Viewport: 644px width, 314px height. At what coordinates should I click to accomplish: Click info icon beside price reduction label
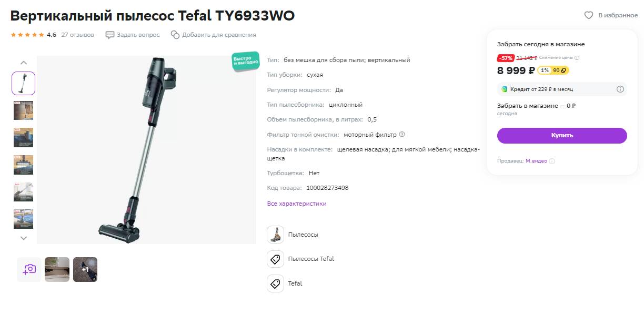[577, 58]
